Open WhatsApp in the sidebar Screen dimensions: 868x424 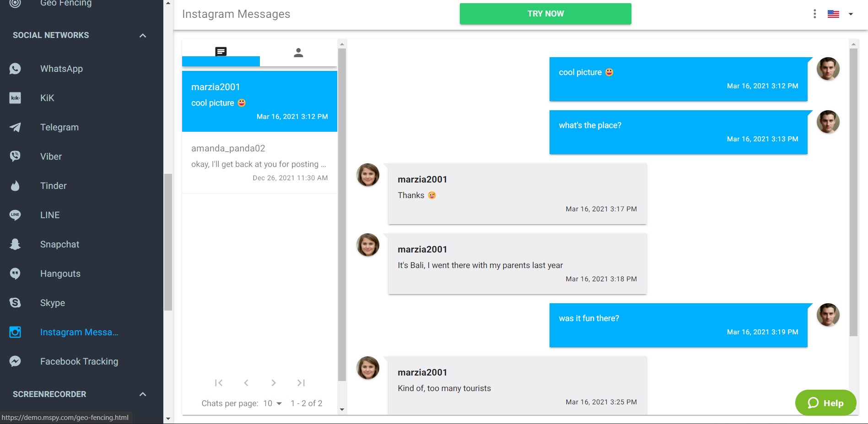pos(61,69)
